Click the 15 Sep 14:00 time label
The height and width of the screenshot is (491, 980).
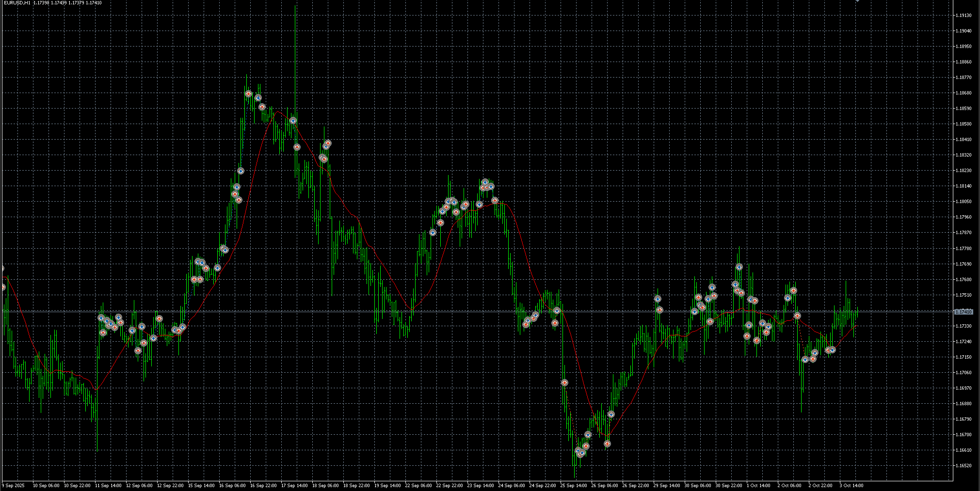(201, 485)
